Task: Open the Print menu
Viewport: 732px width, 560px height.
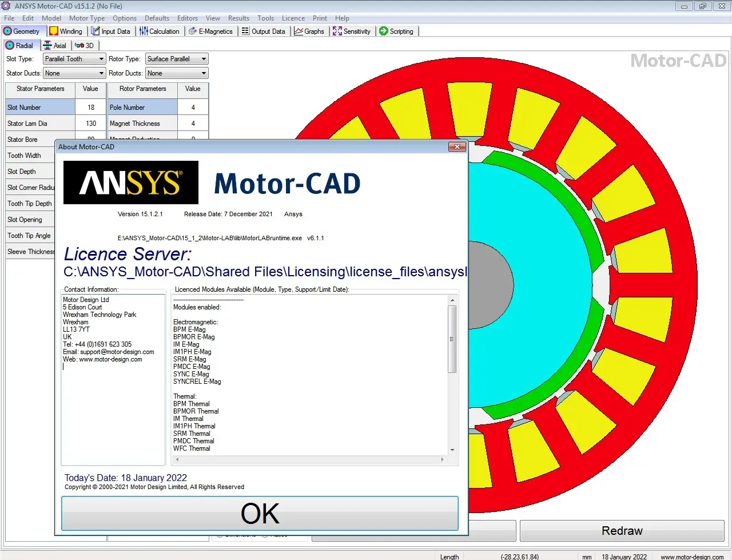Action: 320,18
